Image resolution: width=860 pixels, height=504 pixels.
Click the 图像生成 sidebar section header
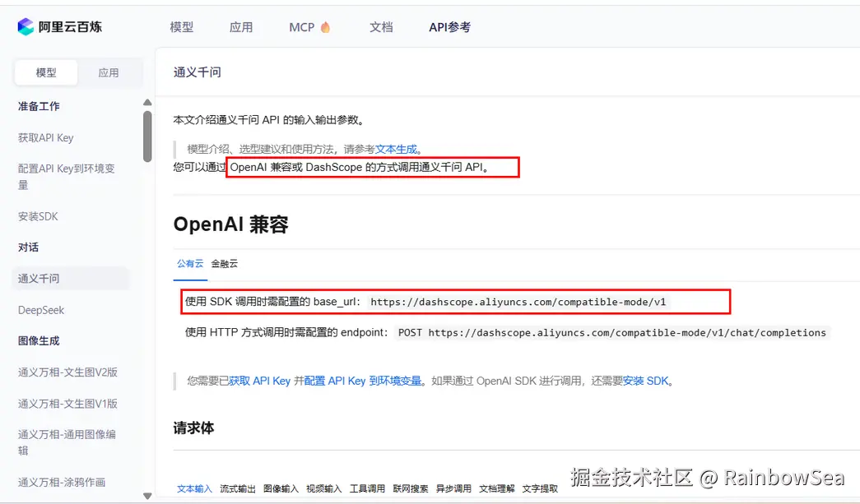pos(39,340)
